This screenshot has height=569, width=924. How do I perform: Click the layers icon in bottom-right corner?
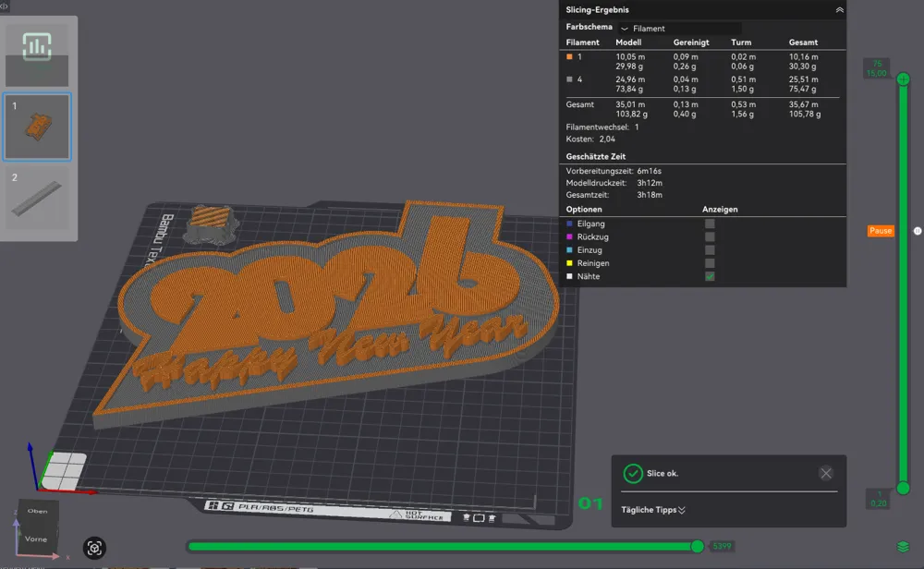(903, 547)
